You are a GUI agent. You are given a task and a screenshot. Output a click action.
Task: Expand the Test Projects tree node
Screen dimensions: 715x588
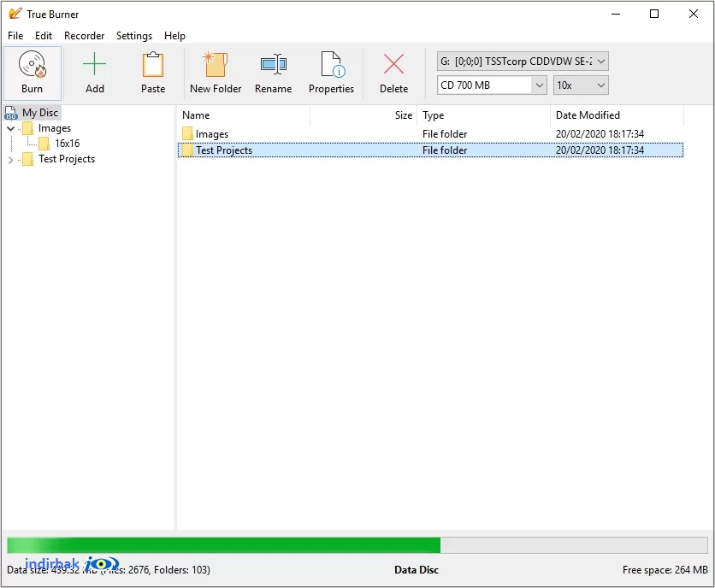(x=10, y=160)
